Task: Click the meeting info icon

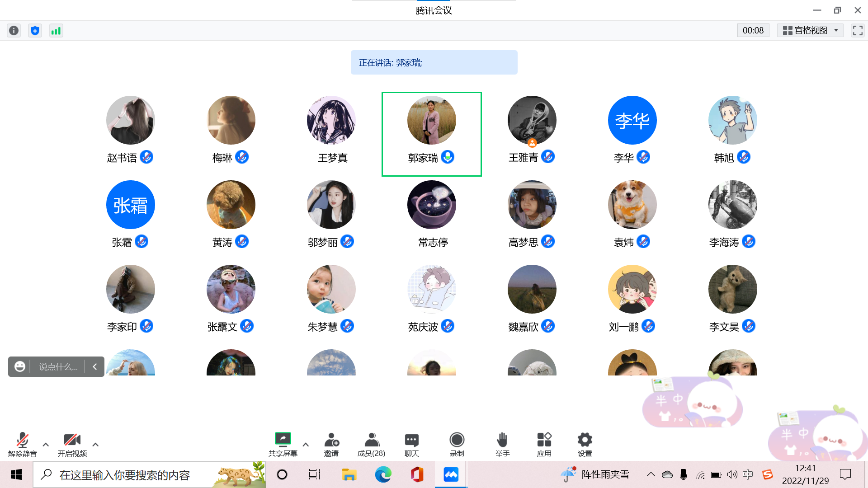Action: [x=14, y=30]
